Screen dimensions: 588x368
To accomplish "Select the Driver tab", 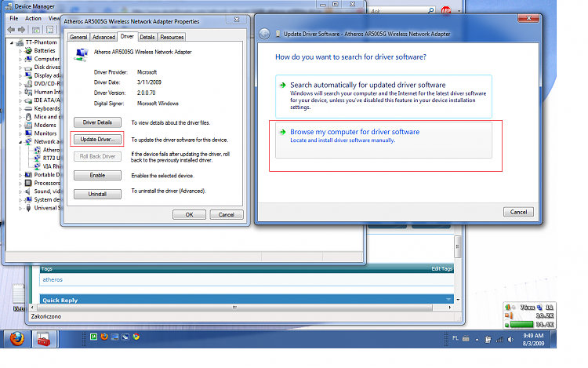I will 127,36.
